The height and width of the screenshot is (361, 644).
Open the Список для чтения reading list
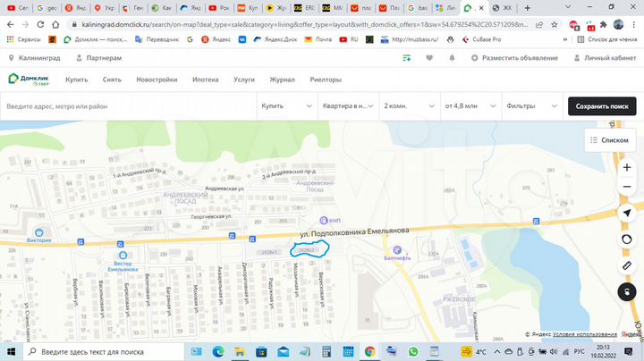[x=606, y=39]
